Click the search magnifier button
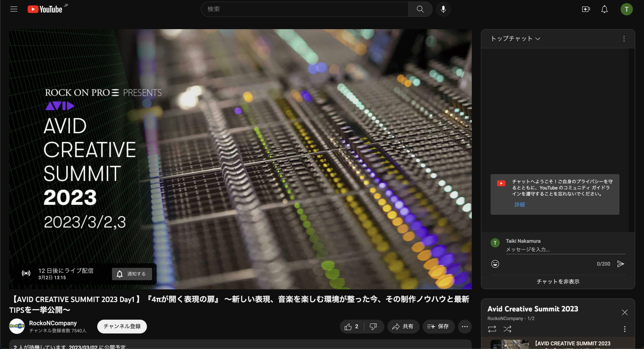This screenshot has width=644, height=349. click(x=420, y=9)
